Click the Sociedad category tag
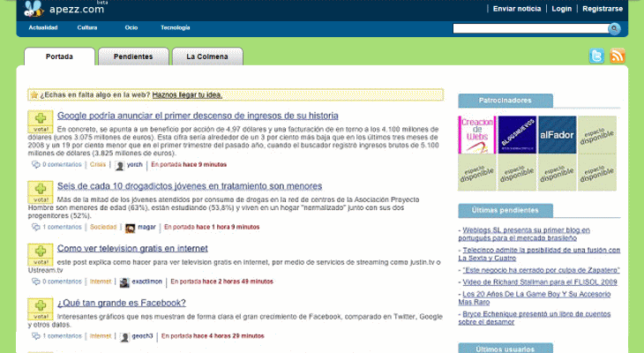 click(103, 227)
